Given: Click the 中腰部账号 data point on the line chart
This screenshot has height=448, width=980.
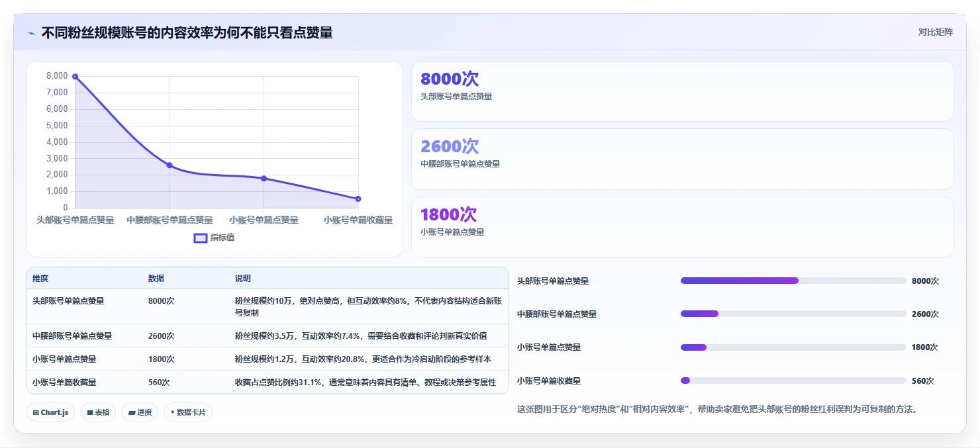Looking at the screenshot, I should point(170,165).
